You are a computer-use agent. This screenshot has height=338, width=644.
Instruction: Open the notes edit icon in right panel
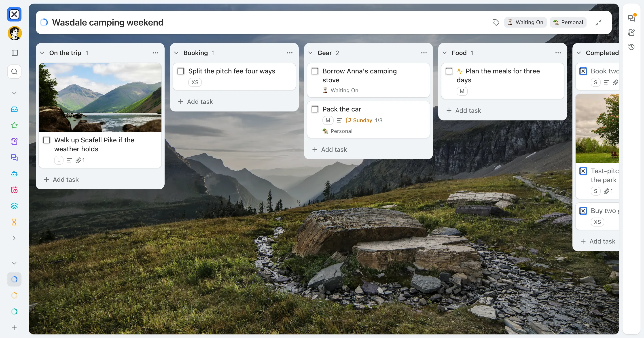click(631, 32)
